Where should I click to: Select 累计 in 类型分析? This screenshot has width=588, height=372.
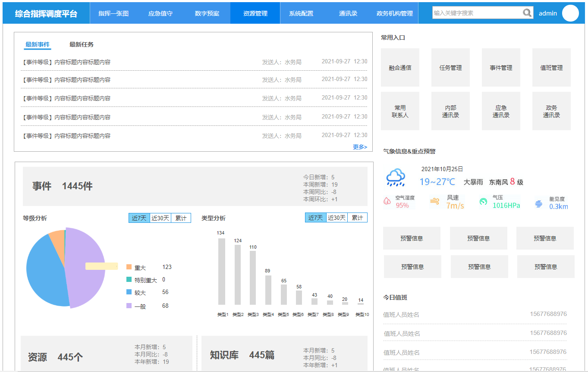358,218
